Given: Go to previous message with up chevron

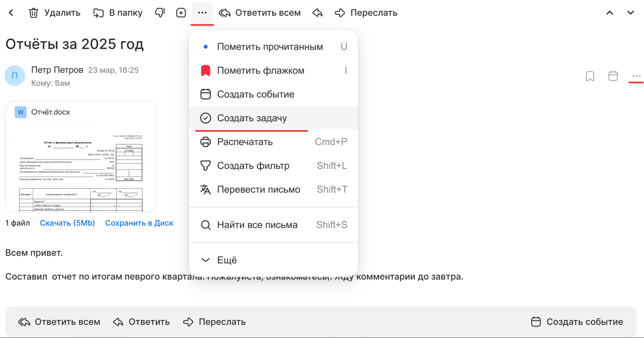Looking at the screenshot, I should (x=610, y=13).
